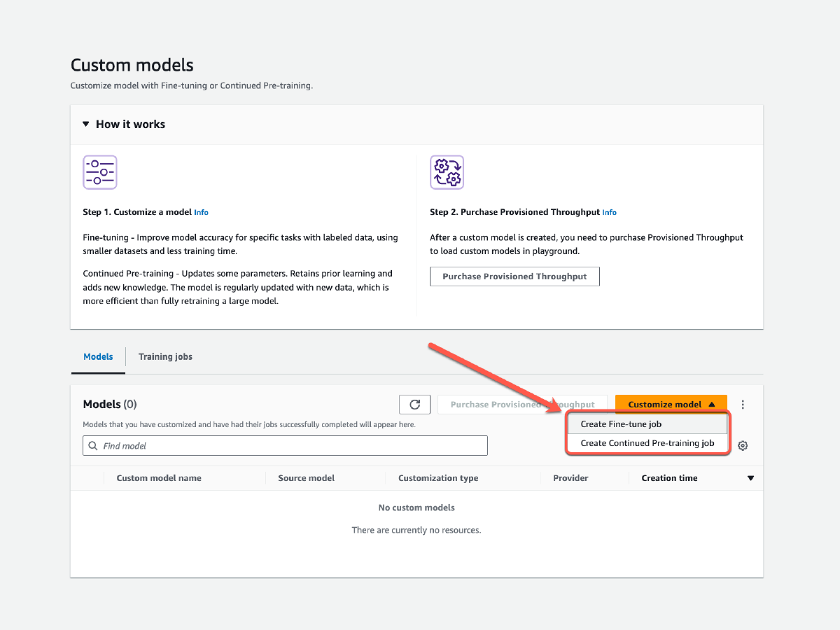Click the search magnifier icon
The image size is (840, 630).
click(x=93, y=446)
